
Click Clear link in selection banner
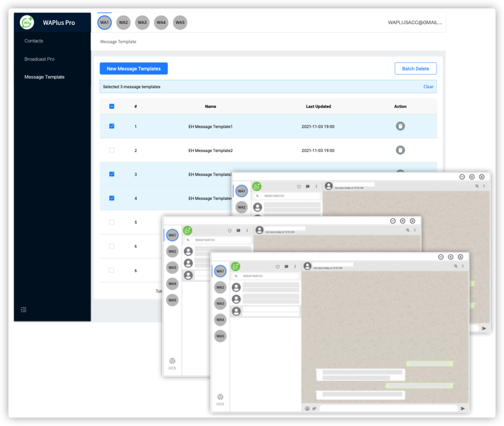[428, 87]
